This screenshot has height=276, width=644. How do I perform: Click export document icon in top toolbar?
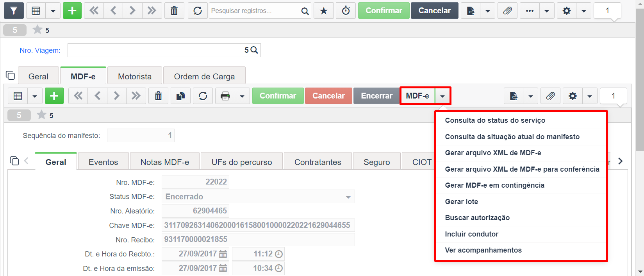point(471,11)
